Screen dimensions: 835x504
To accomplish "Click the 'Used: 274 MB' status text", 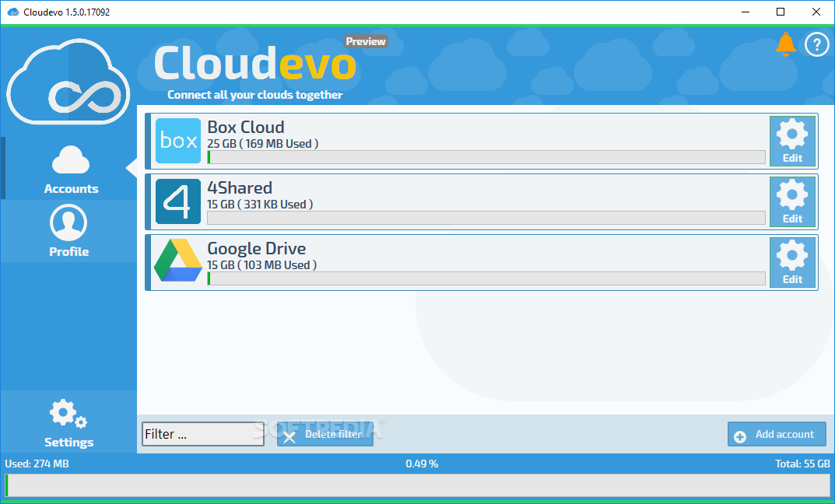I will [x=37, y=464].
